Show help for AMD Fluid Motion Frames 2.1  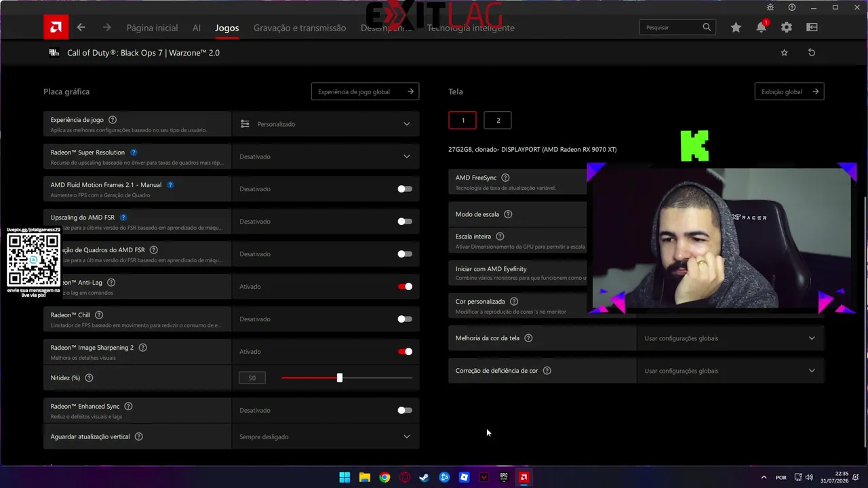point(170,185)
